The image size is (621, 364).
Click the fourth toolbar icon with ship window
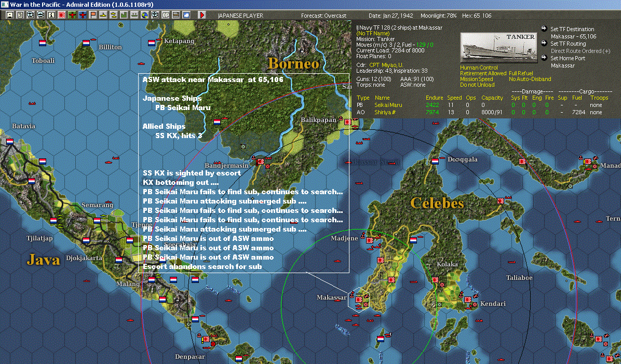(41, 15)
